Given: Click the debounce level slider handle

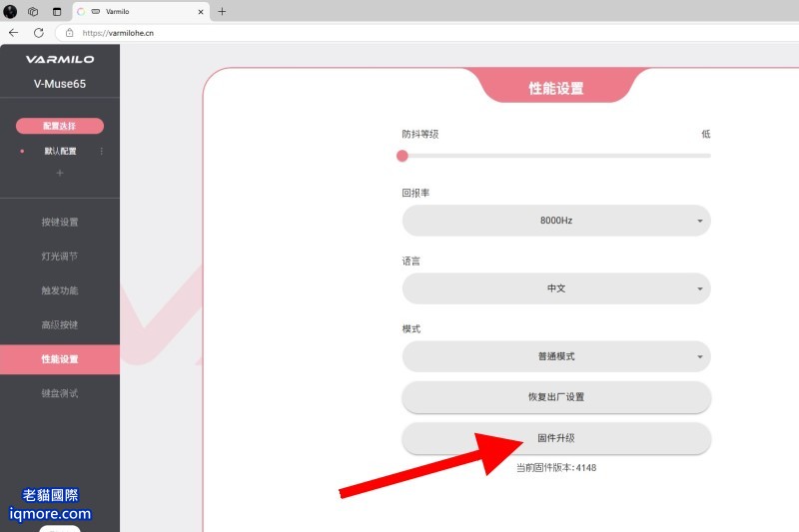Looking at the screenshot, I should point(402,156).
